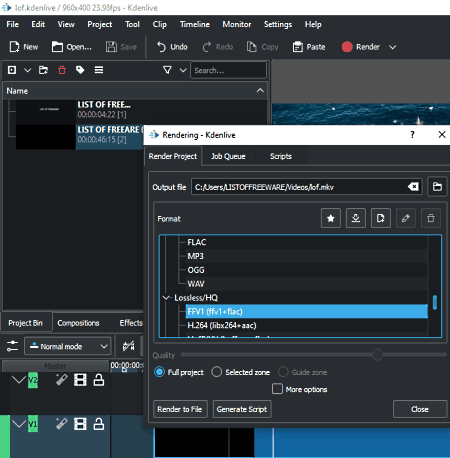Open the bin hamburger options menu

99,70
